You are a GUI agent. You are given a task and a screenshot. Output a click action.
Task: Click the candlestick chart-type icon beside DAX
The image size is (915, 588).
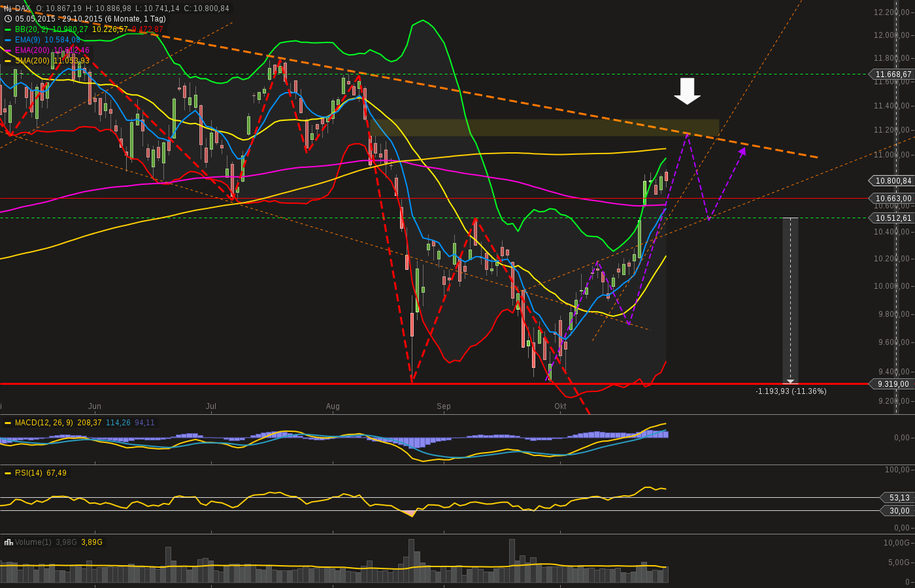click(8, 8)
